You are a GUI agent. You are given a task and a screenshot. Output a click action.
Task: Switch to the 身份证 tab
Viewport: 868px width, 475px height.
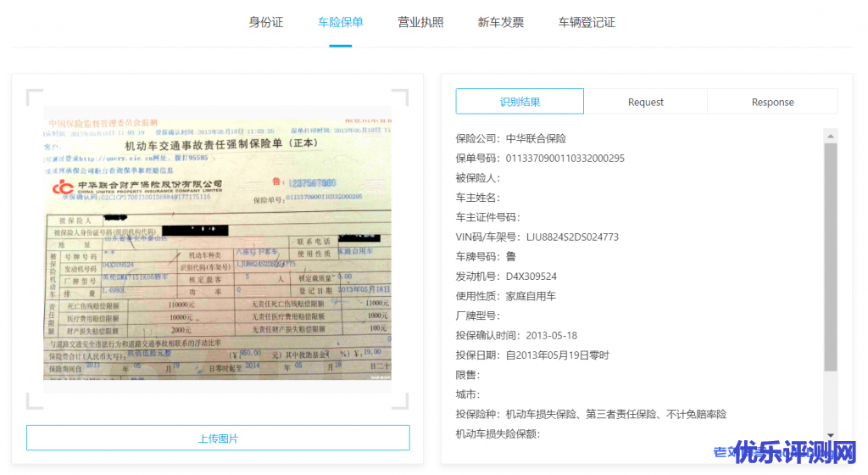point(265,22)
